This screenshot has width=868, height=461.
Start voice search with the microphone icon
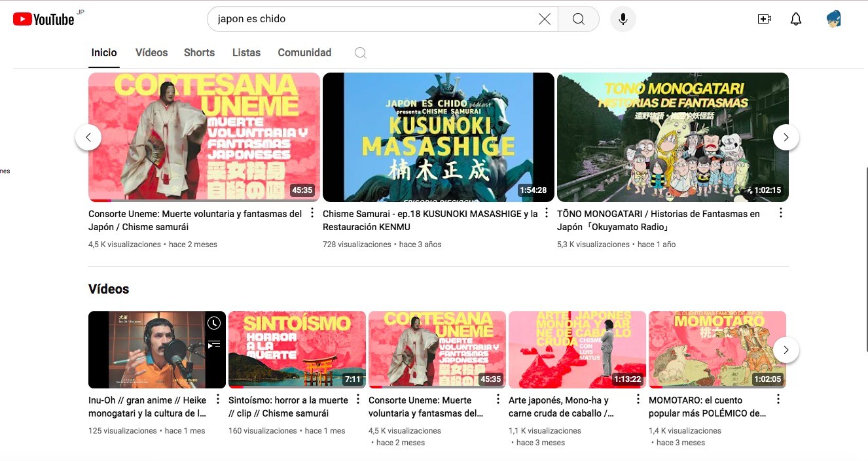point(623,19)
